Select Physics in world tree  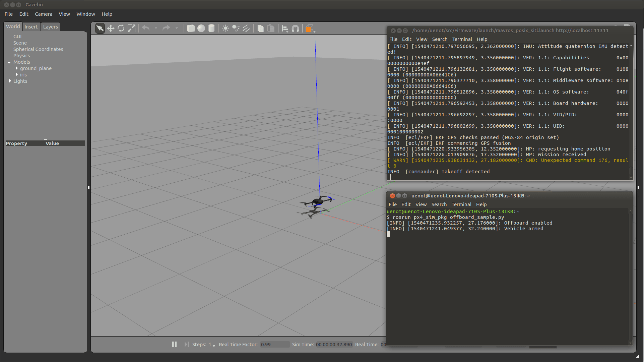(x=21, y=56)
